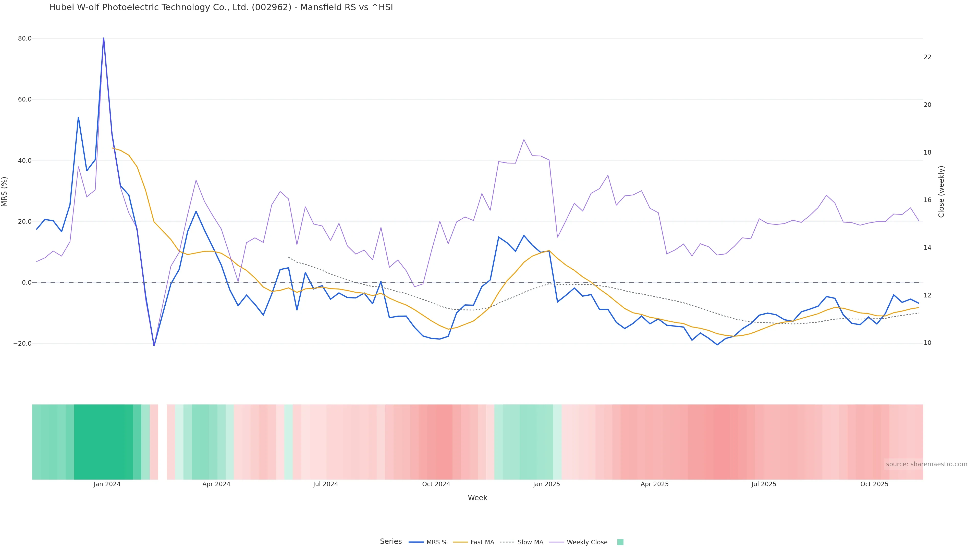Click the Mansfield RS chart title
The height and width of the screenshot is (551, 980).
[x=221, y=7]
